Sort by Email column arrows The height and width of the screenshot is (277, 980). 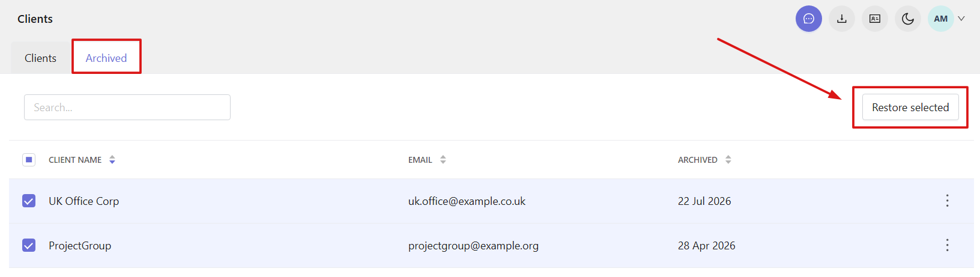[443, 160]
